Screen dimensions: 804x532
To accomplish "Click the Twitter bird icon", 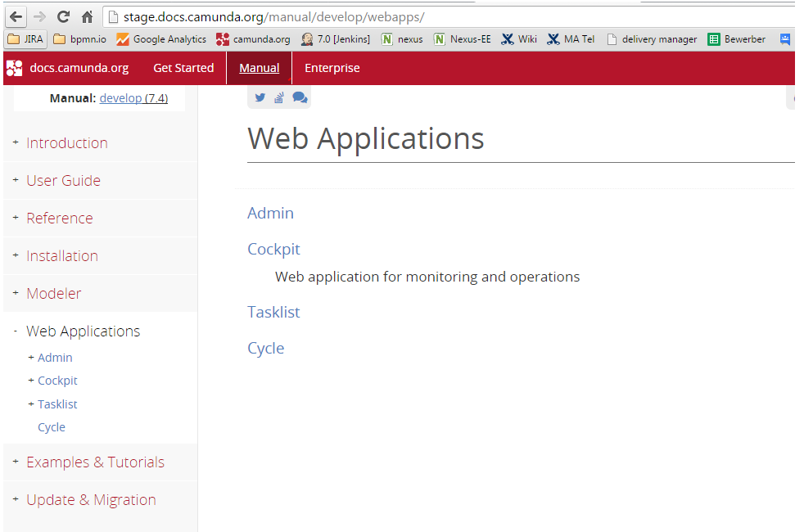I will pyautogui.click(x=260, y=97).
